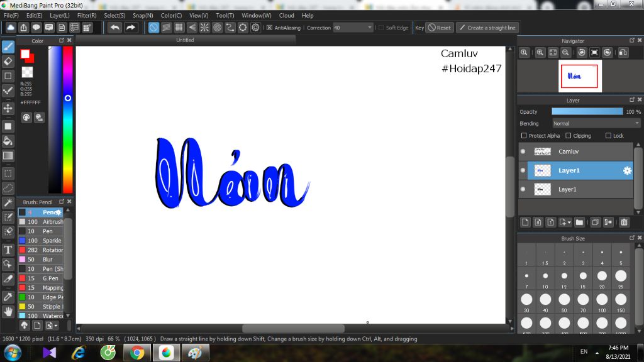Select the Brush tool in left toolbar
The image size is (644, 362).
(8, 47)
